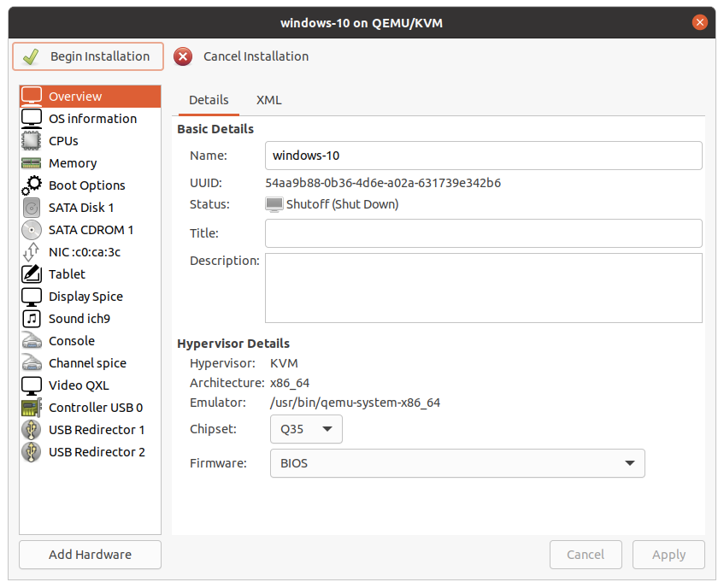Expand the Chipset Q35 dropdown
The height and width of the screenshot is (588, 724).
(305, 429)
